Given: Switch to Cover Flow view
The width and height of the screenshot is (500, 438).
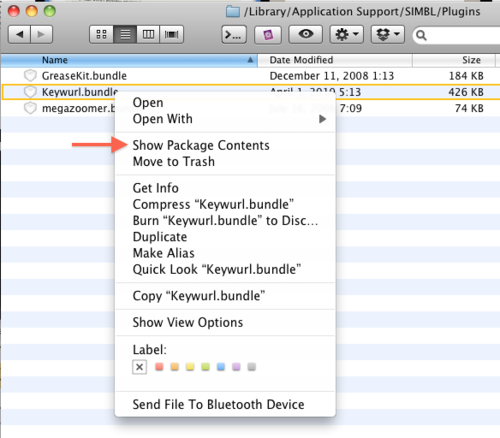Looking at the screenshot, I should point(172,34).
